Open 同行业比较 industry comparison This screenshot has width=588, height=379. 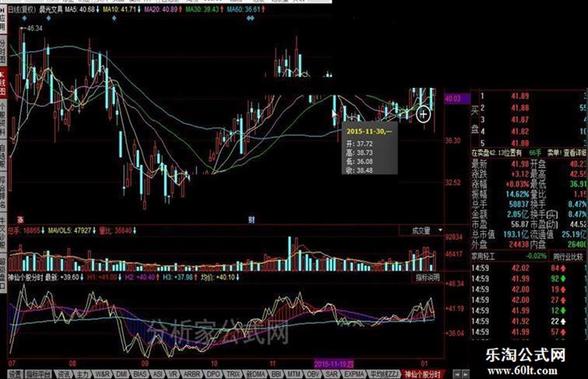click(568, 256)
